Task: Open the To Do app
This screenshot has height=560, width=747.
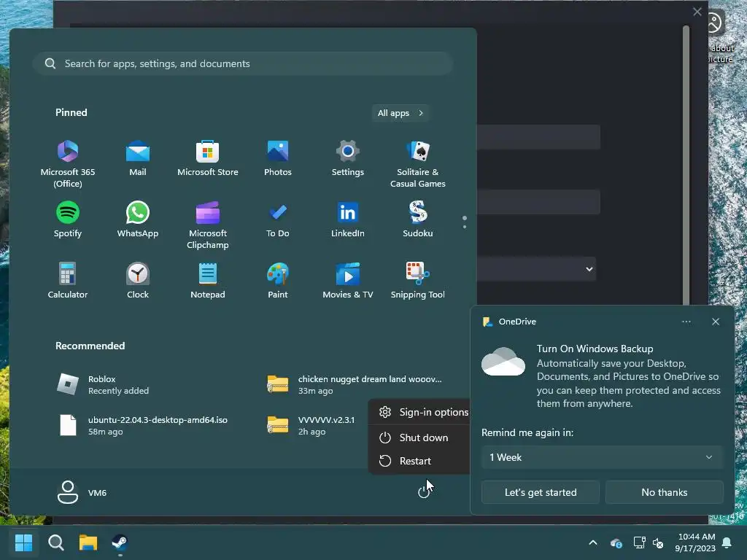Action: [278, 219]
